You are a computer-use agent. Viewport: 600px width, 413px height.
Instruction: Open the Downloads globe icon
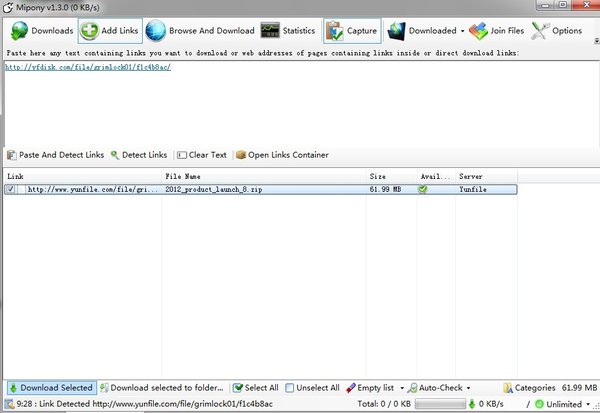pos(19,31)
